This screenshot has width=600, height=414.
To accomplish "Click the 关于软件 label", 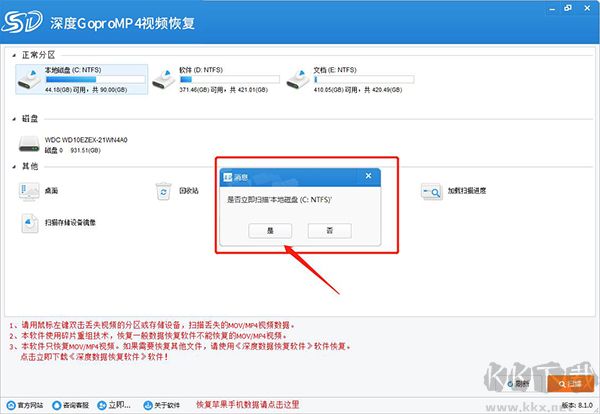I will [167, 405].
